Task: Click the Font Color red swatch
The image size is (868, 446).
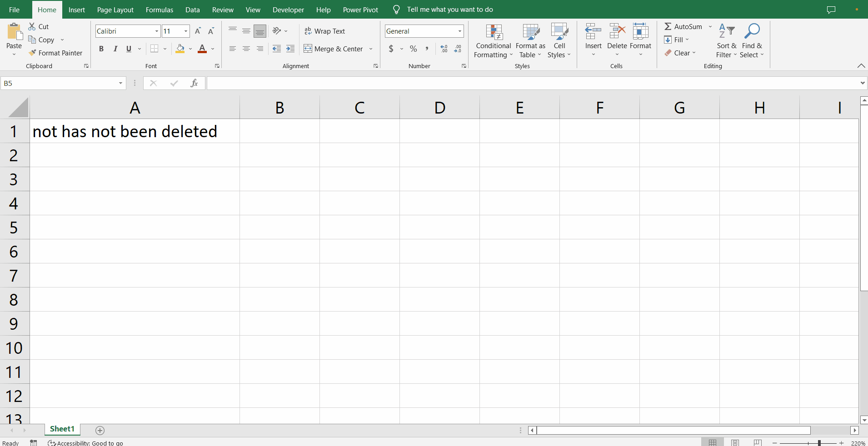Action: [x=202, y=51]
